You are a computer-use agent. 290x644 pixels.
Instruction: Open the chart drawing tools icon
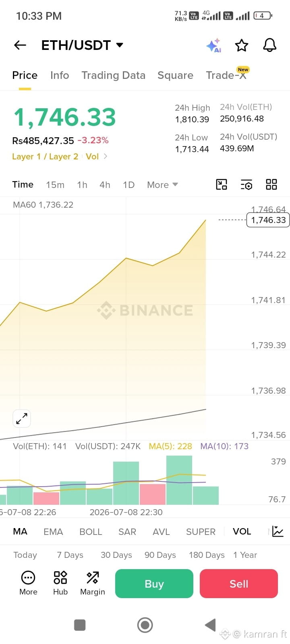point(222,184)
